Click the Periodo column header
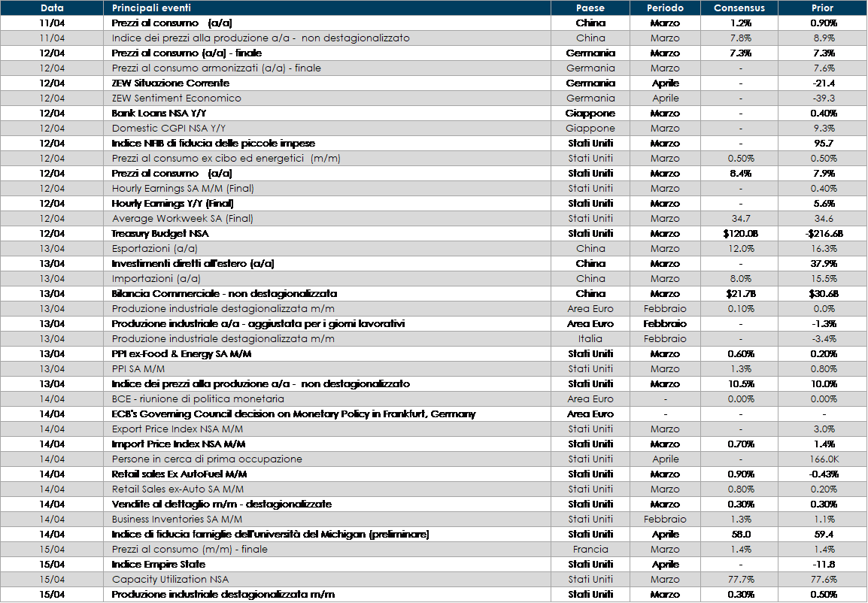The width and height of the screenshot is (868, 603). tap(665, 8)
